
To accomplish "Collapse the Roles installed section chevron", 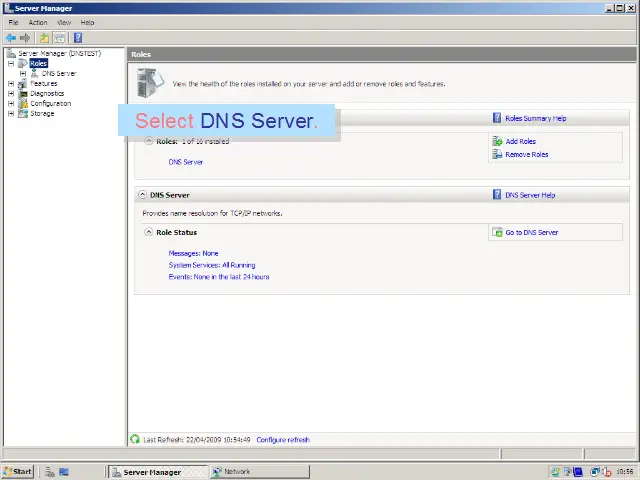I will [x=149, y=141].
